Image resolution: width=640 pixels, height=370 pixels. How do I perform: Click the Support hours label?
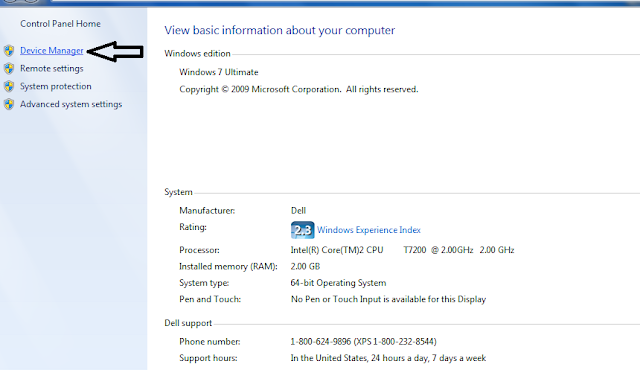pos(208,358)
